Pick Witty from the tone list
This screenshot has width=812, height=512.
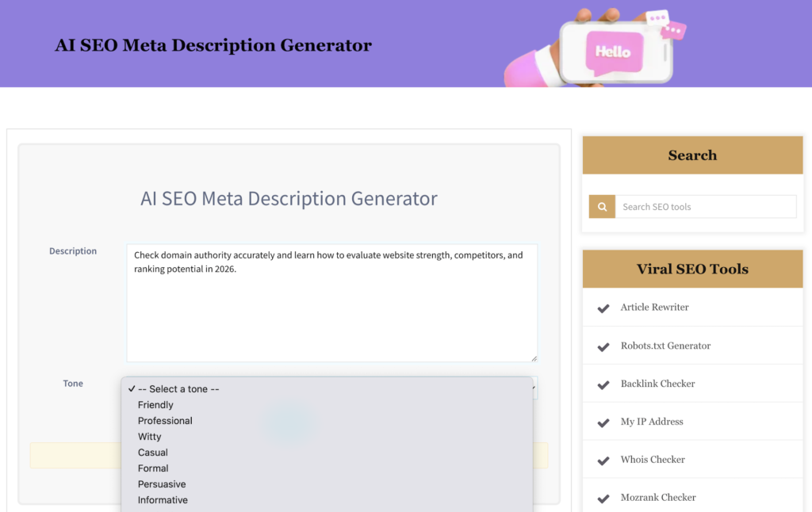click(x=150, y=436)
